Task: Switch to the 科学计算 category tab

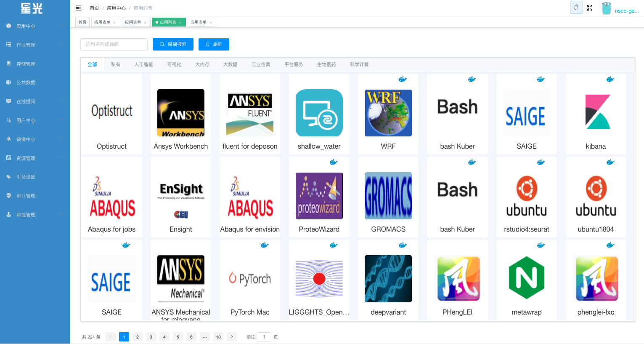Action: (x=359, y=64)
